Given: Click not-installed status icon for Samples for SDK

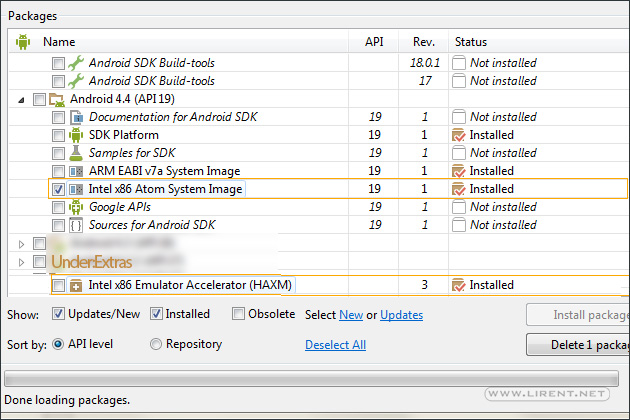Looking at the screenshot, I should (459, 153).
